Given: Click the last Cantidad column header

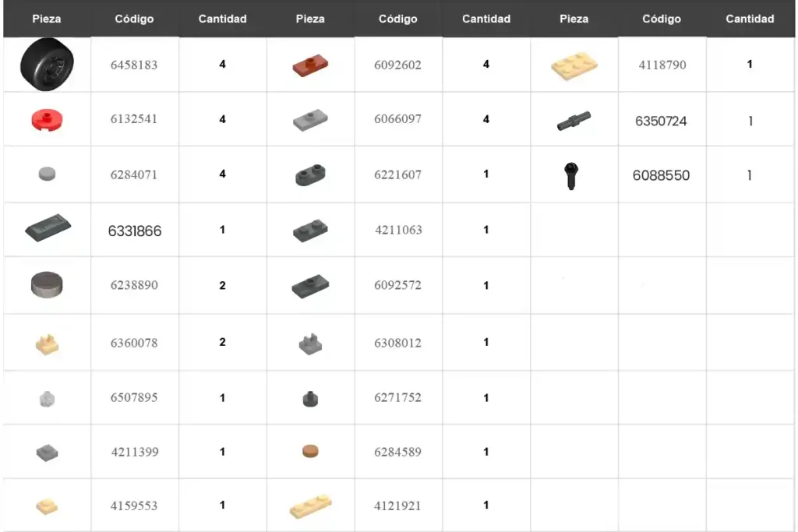Looking at the screenshot, I should [x=750, y=19].
